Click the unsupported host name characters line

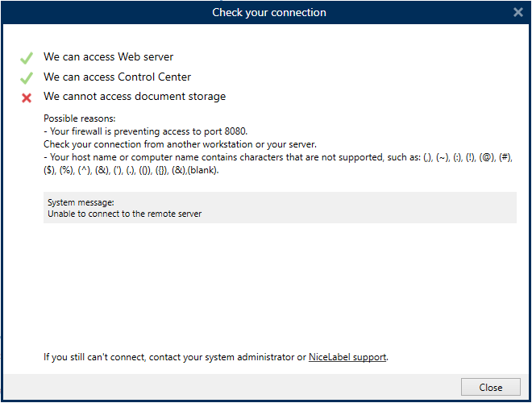pyautogui.click(x=278, y=164)
